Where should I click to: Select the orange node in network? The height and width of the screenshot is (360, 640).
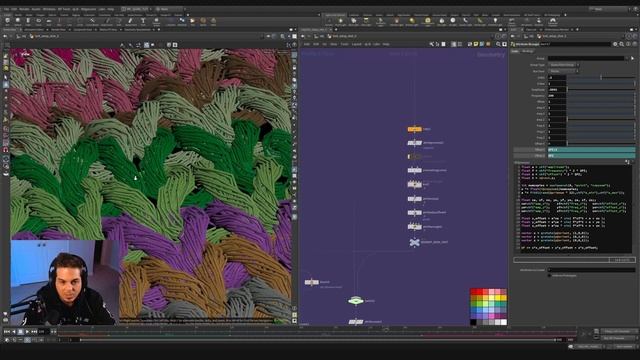click(x=414, y=129)
